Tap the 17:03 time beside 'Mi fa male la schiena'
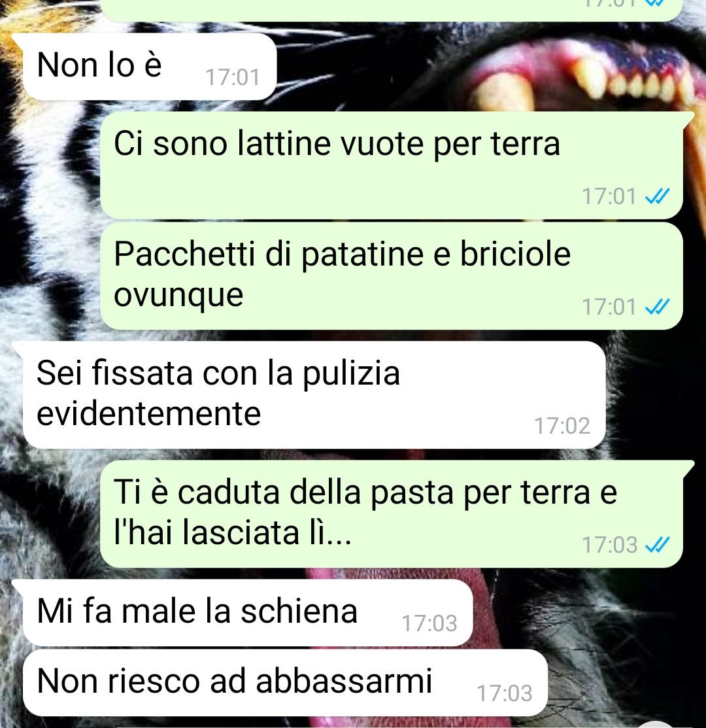 pos(429,623)
